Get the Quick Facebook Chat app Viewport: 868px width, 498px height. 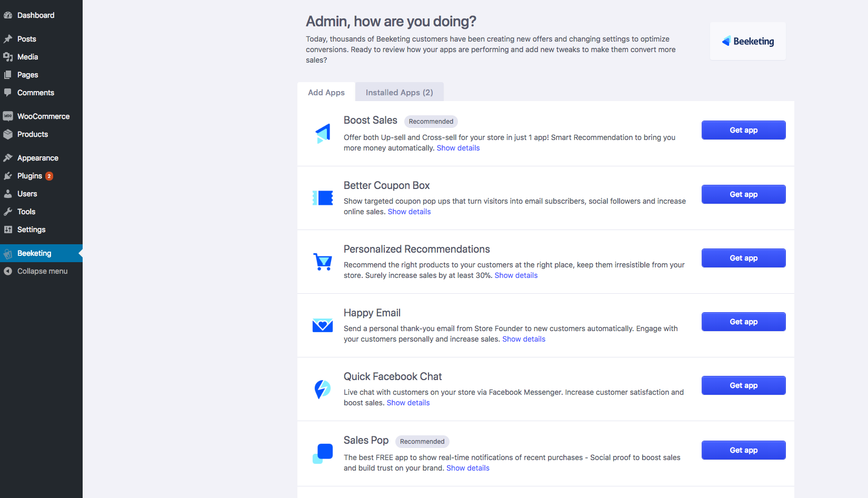coord(743,385)
